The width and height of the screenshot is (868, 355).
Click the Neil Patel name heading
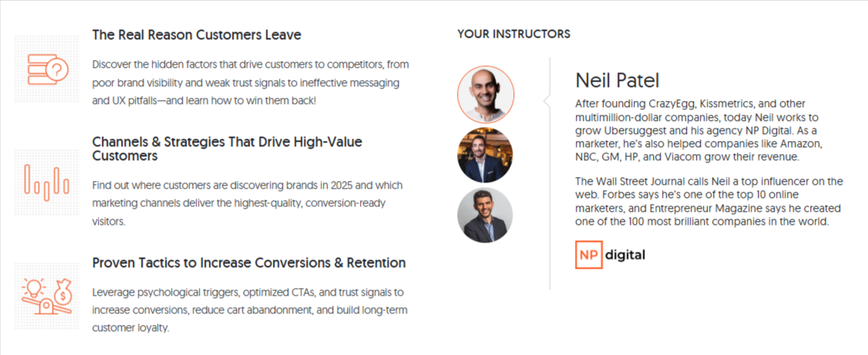(x=617, y=81)
